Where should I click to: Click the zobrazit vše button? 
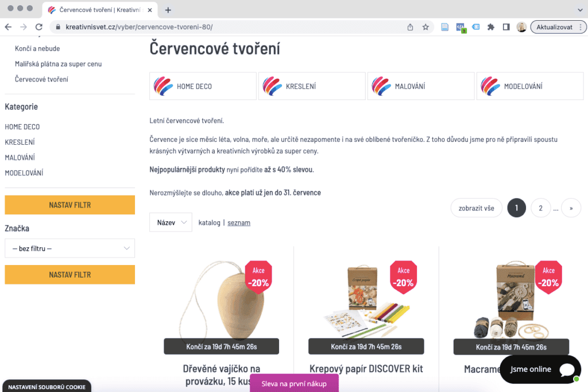point(476,208)
